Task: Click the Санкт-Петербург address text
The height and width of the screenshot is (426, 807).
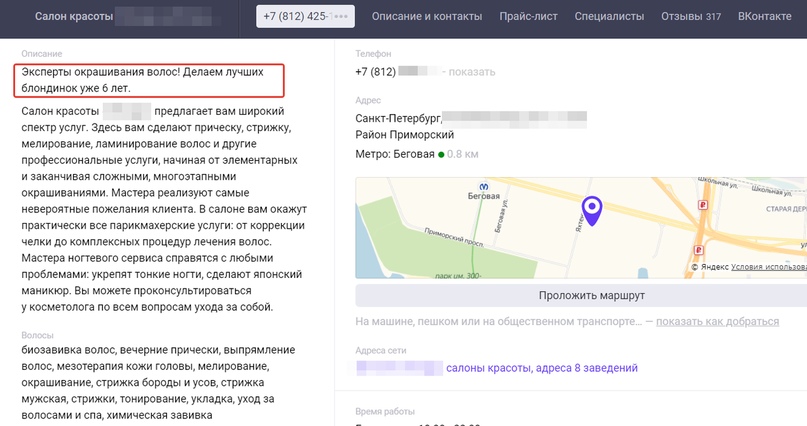Action: [398, 118]
